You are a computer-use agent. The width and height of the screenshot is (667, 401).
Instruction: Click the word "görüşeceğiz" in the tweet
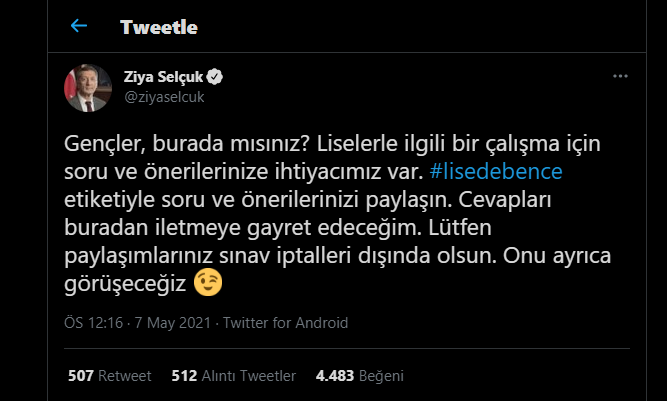(x=125, y=284)
